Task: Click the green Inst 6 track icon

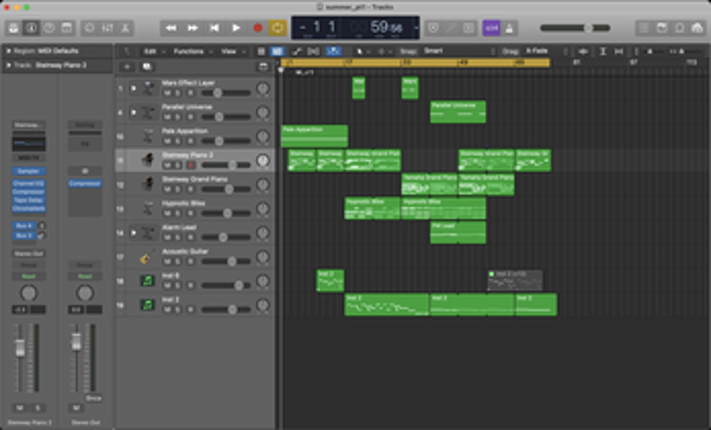Action: click(x=147, y=281)
